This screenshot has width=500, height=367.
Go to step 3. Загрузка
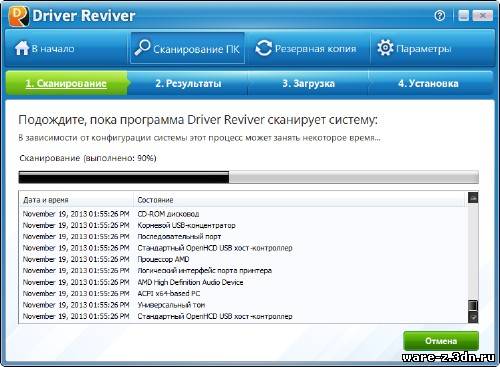[308, 83]
